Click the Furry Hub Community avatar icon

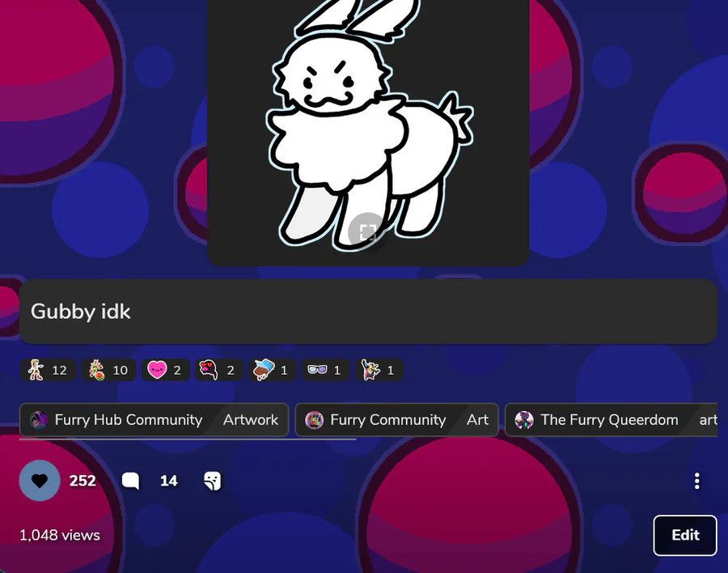tap(39, 420)
